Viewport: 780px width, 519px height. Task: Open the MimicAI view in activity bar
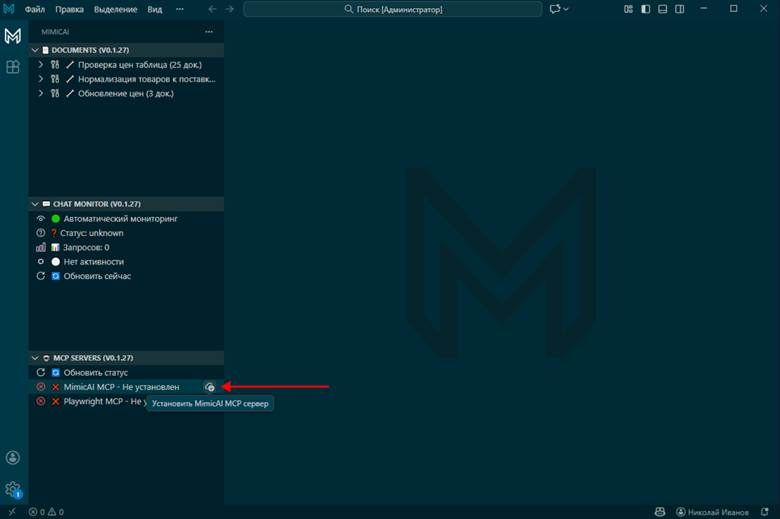tap(13, 36)
